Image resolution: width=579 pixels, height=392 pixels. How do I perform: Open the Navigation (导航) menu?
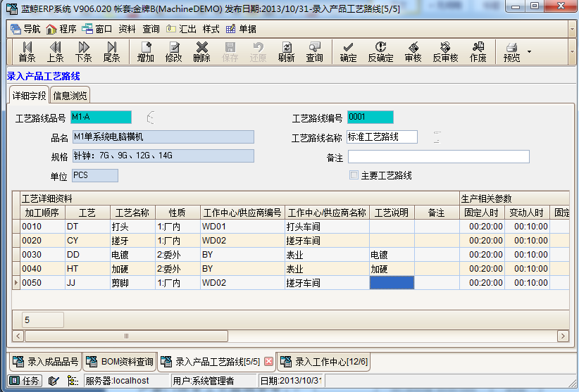[x=25, y=29]
